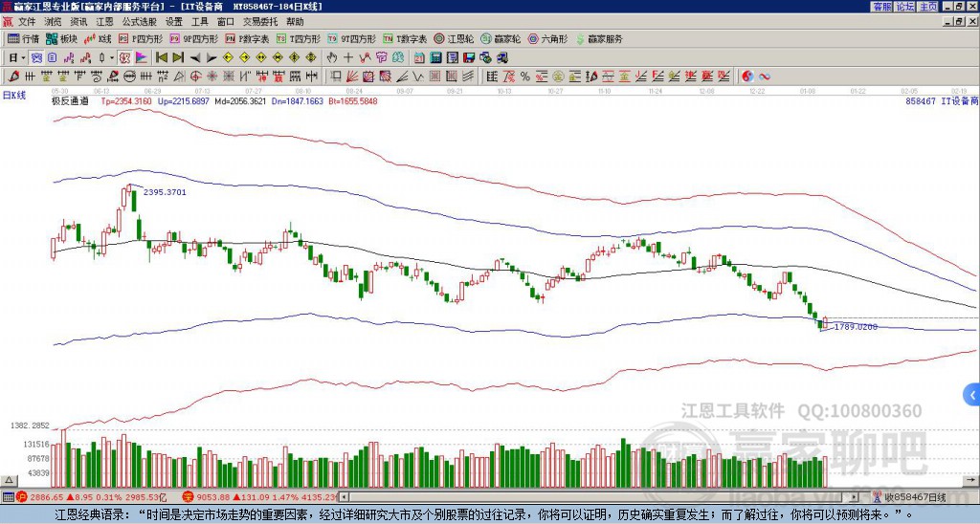Image resolution: width=980 pixels, height=524 pixels.
Task: Click the floppy disk save icon
Action: pos(469,58)
